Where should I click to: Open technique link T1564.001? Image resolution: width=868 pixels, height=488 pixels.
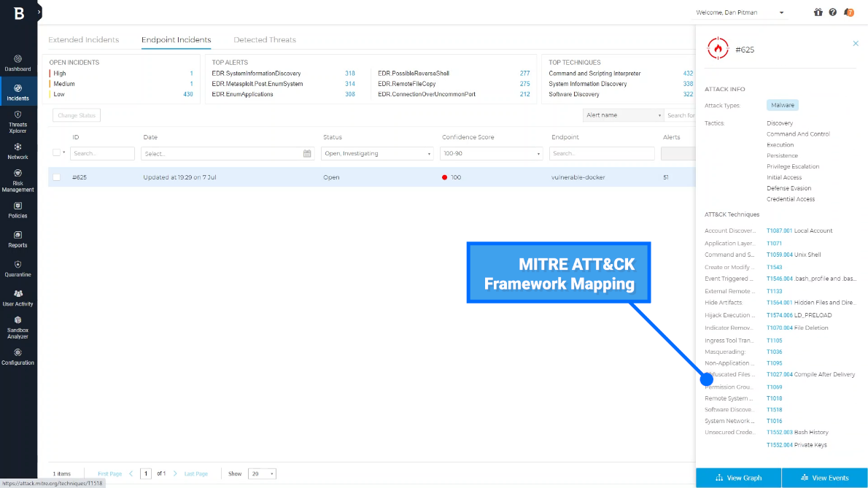(780, 303)
